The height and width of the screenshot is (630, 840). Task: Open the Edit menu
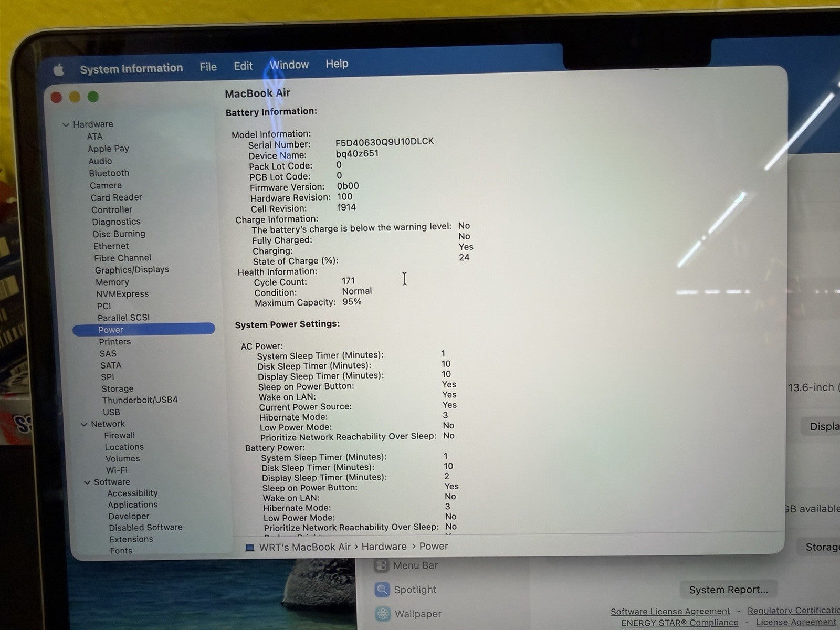243,66
